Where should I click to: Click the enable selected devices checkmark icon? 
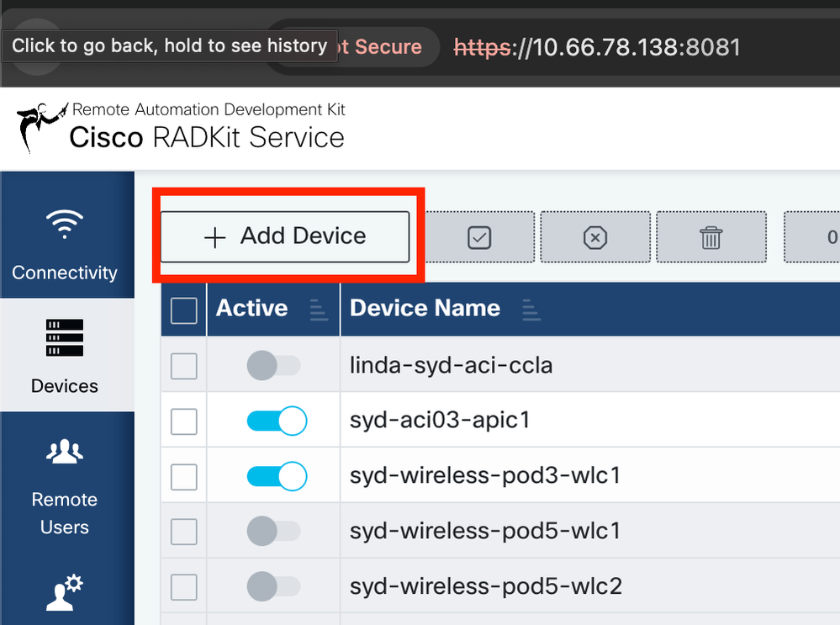click(479, 237)
